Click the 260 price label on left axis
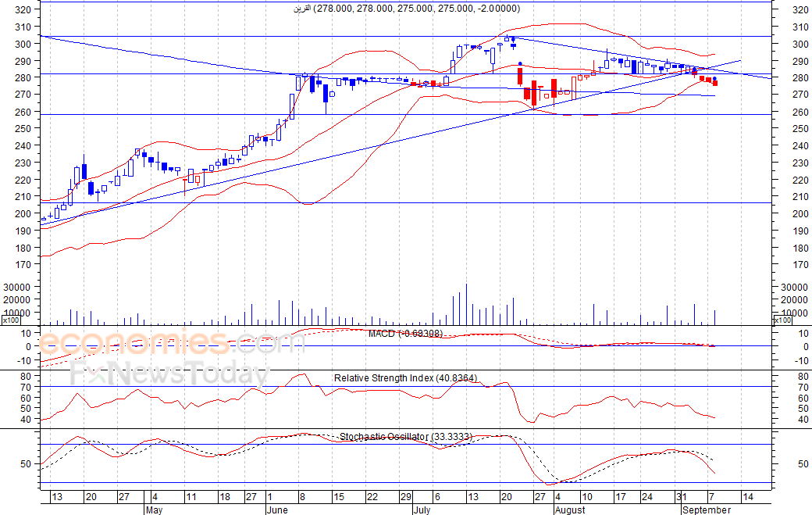This screenshot has width=812, height=515. (23, 112)
